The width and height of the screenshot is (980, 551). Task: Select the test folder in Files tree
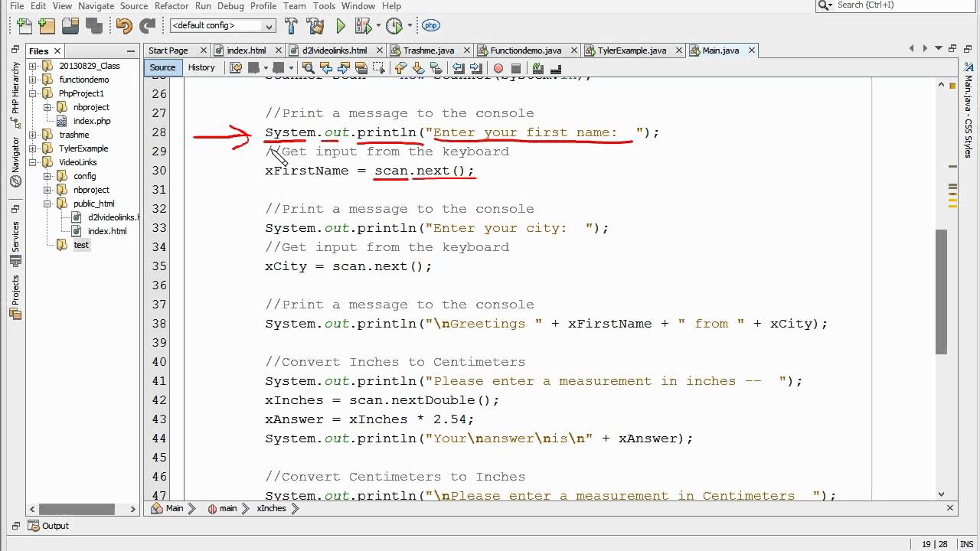pos(81,245)
